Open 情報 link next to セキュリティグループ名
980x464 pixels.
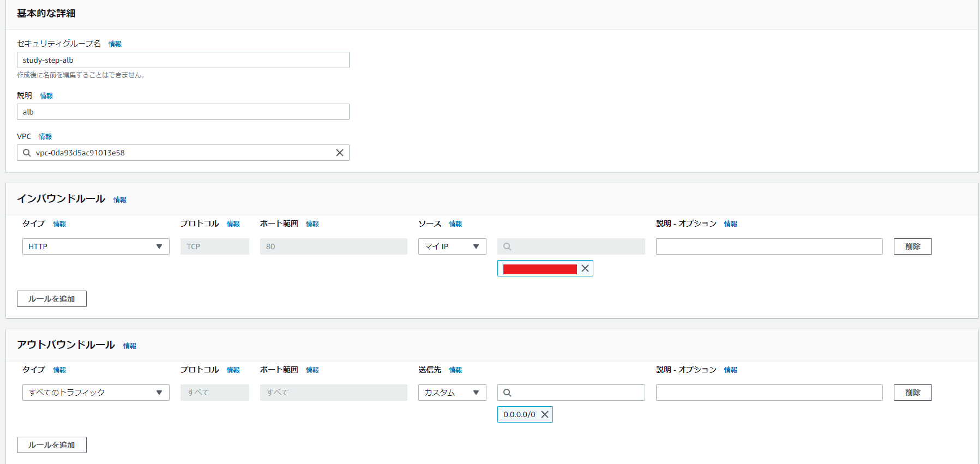pos(115,44)
